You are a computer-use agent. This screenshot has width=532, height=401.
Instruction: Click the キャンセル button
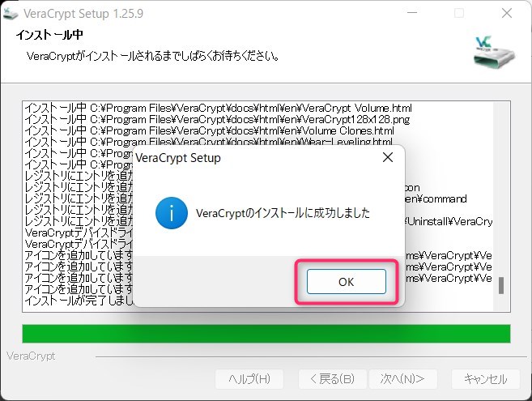[486, 378]
